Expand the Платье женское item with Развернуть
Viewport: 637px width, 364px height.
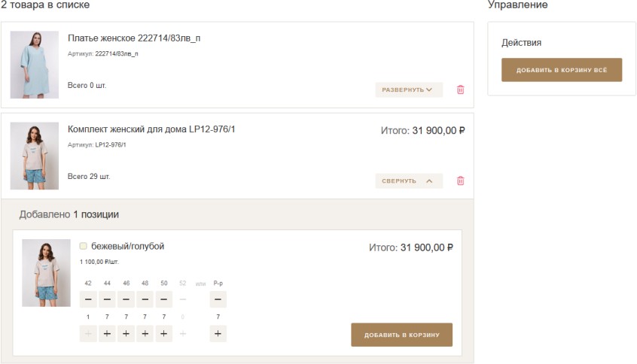[409, 89]
